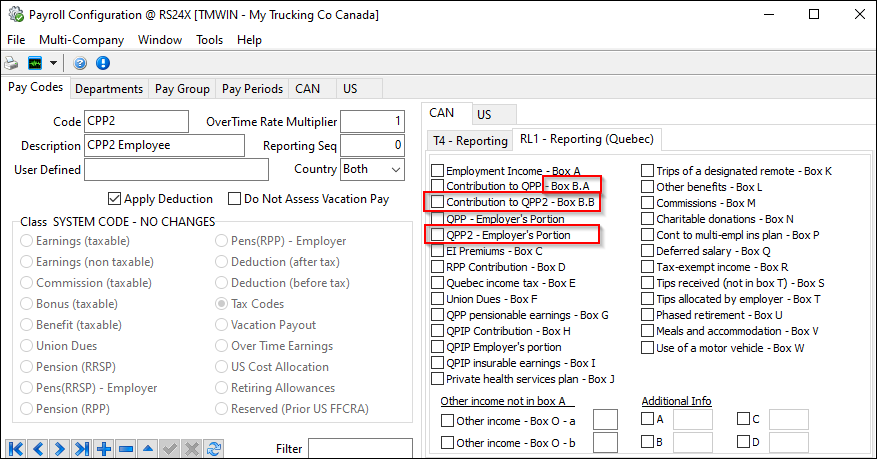The image size is (877, 459).
Task: Enable Do Not Assess Vacation Pay
Action: click(x=235, y=199)
